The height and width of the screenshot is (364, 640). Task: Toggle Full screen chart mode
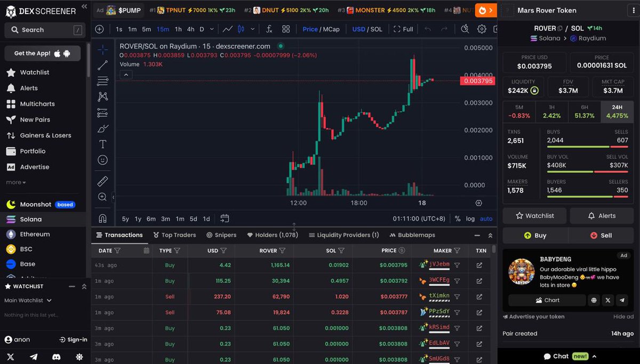[403, 29]
